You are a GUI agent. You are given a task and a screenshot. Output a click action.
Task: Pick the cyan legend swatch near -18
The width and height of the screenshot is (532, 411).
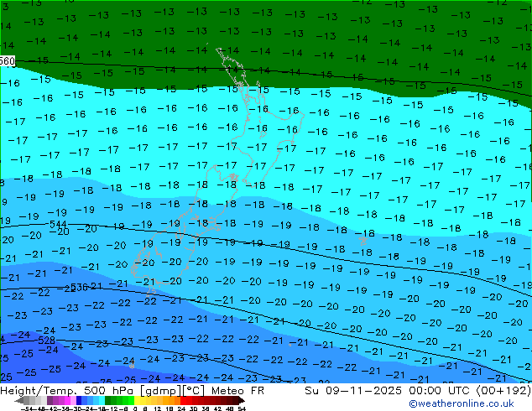(102, 400)
